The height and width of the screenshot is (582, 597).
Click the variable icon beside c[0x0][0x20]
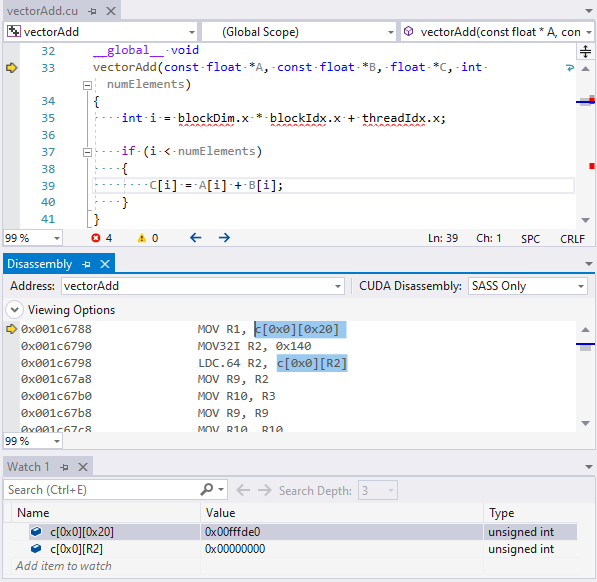pos(36,531)
